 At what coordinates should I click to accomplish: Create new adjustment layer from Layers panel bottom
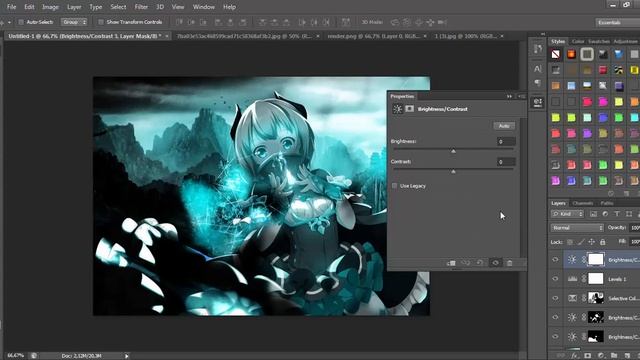600,356
